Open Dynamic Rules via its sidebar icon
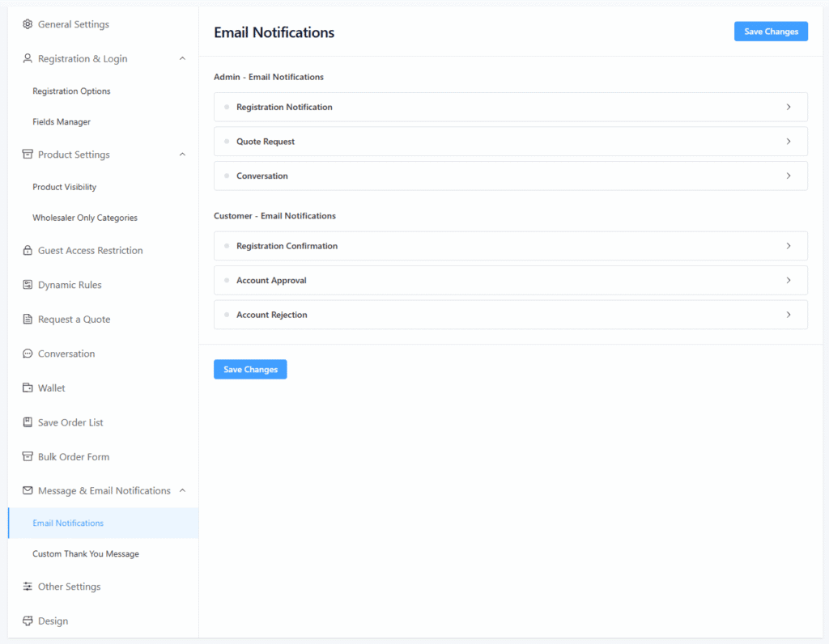The width and height of the screenshot is (829, 644). point(28,284)
